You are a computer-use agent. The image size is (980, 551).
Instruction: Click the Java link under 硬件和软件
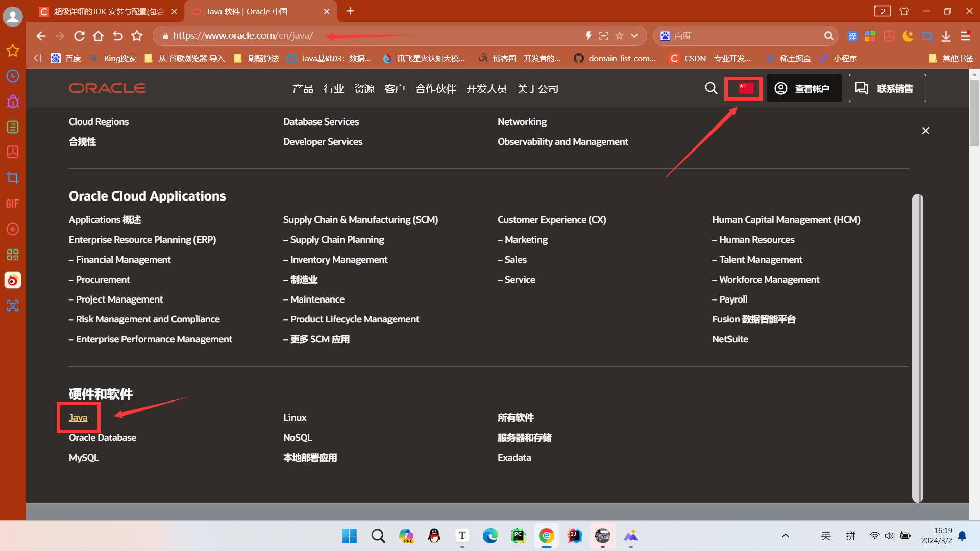coord(78,417)
